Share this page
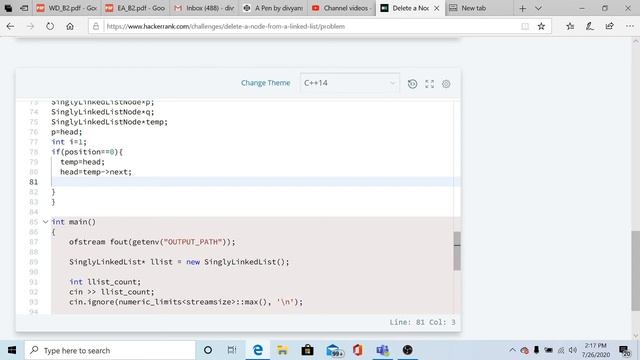Screen dimensions: 640x360 click(x=609, y=26)
